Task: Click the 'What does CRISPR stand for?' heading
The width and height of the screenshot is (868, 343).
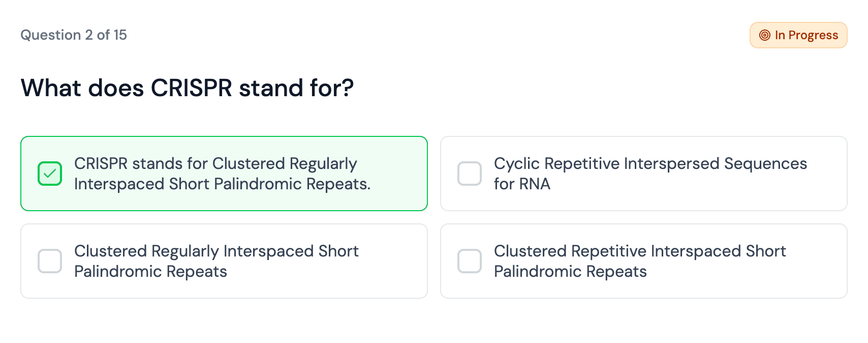Action: 187,88
